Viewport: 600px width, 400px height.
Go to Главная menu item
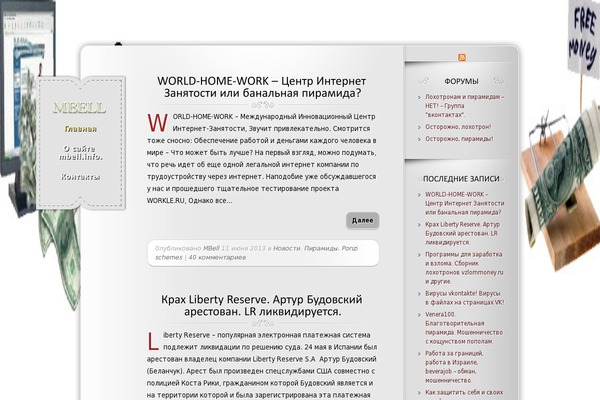[x=80, y=129]
